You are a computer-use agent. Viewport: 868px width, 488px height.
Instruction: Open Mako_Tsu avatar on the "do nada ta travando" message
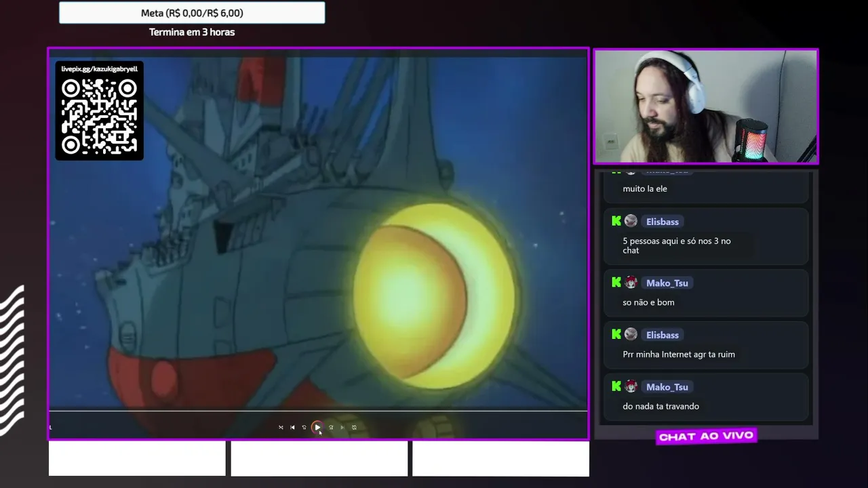(631, 386)
